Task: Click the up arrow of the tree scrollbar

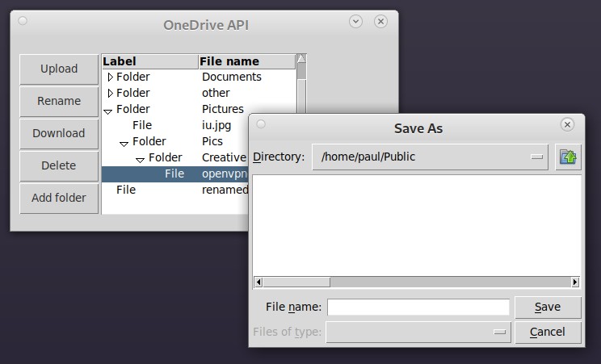Action: click(301, 59)
